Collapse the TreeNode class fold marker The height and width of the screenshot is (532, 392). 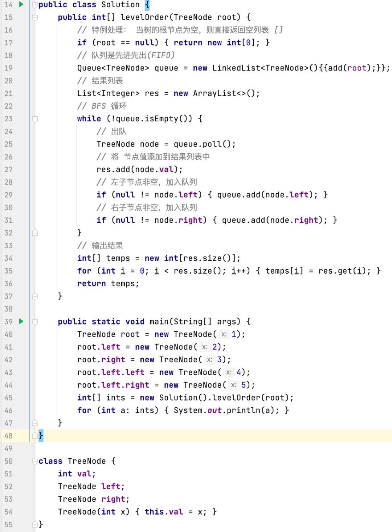coord(35,461)
